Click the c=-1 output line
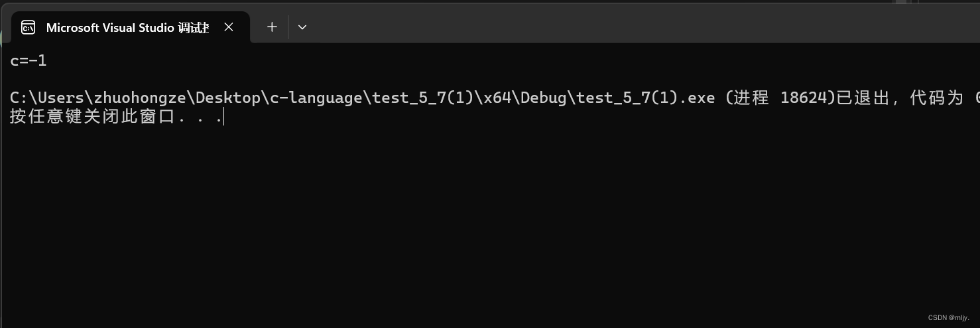This screenshot has height=328, width=980. (29, 61)
